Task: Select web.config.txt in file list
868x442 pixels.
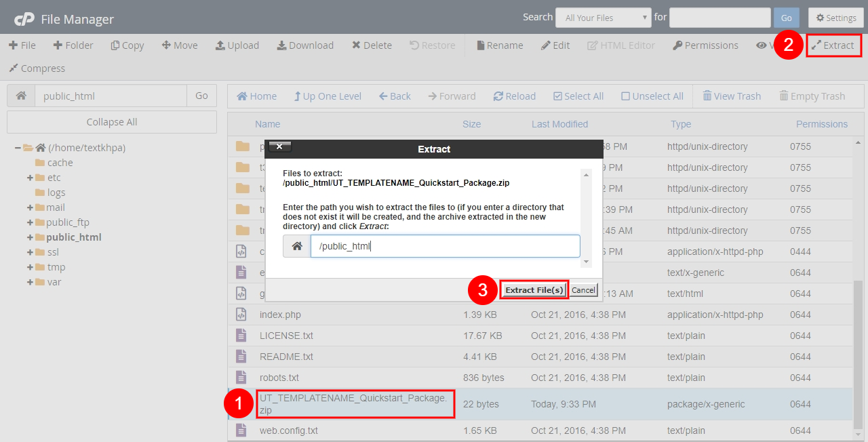Action: click(289, 430)
